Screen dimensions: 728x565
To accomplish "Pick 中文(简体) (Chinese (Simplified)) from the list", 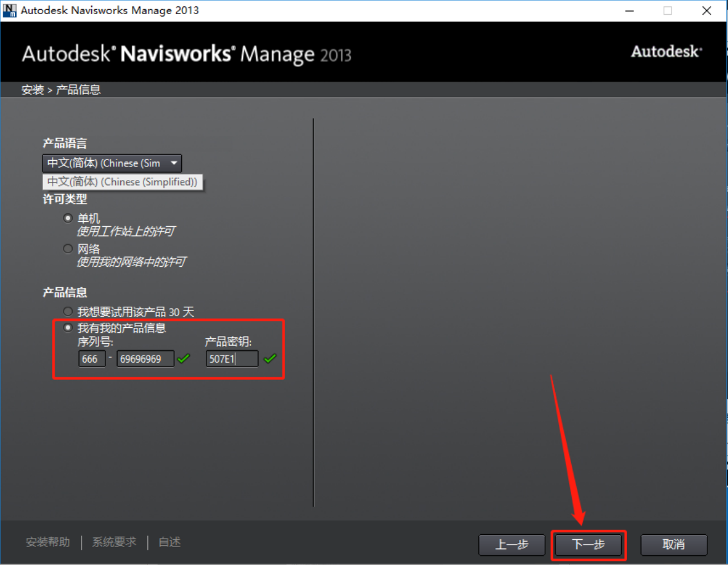I will pyautogui.click(x=122, y=182).
